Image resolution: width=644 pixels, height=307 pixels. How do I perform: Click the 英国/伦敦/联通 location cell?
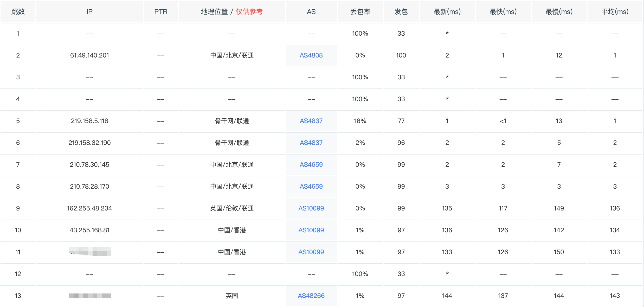click(232, 208)
